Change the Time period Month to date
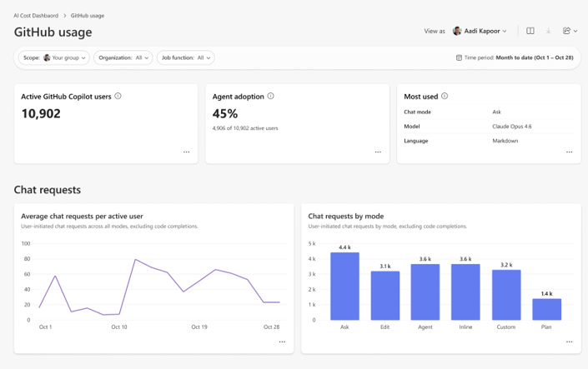588x369 pixels. [x=515, y=57]
